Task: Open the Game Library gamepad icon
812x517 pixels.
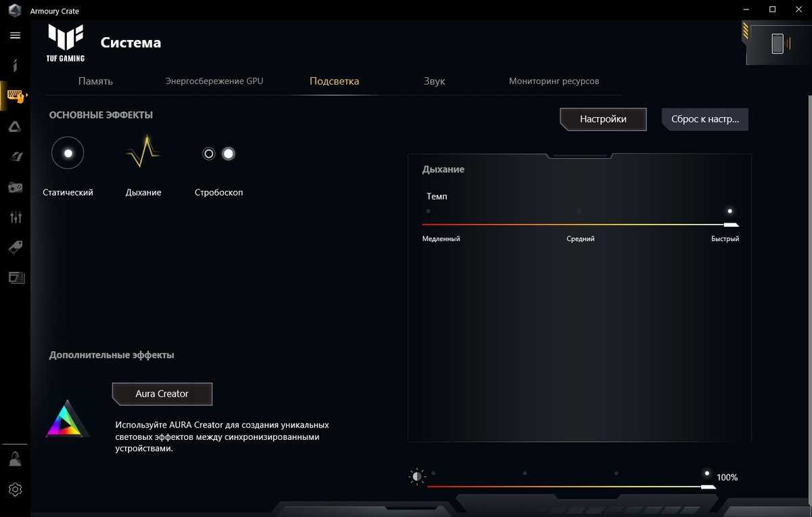Action: [x=15, y=187]
